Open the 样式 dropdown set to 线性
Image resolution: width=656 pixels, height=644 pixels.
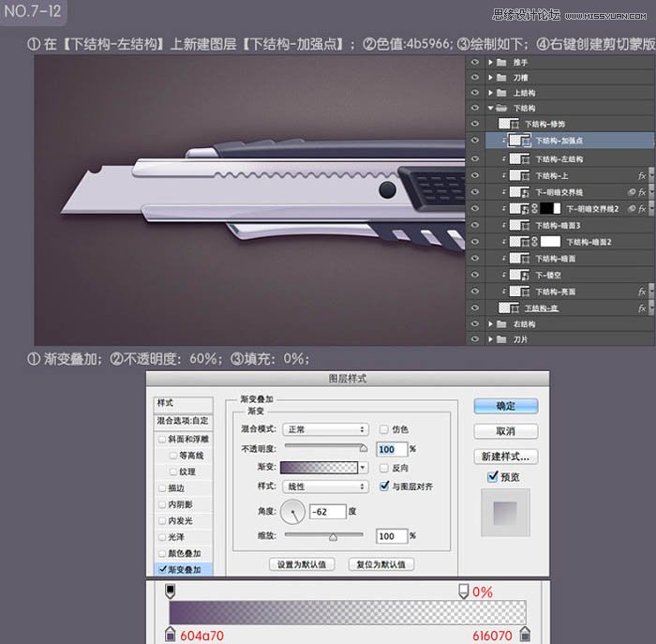(325, 487)
